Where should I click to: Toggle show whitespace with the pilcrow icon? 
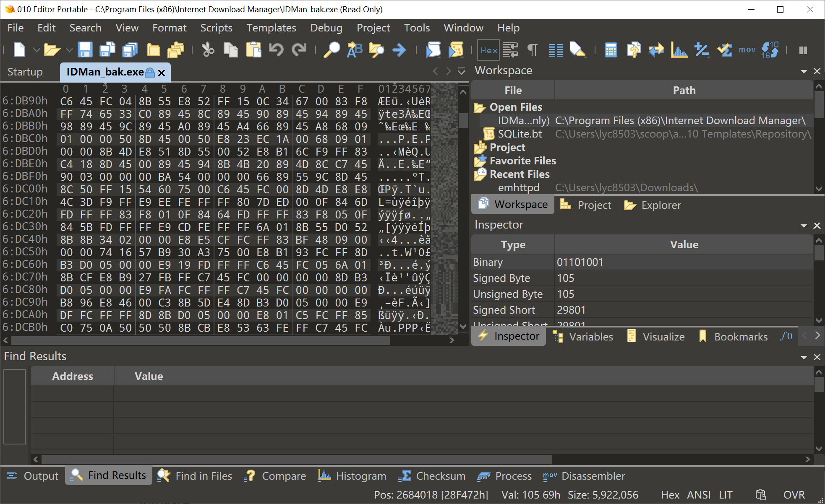(532, 49)
